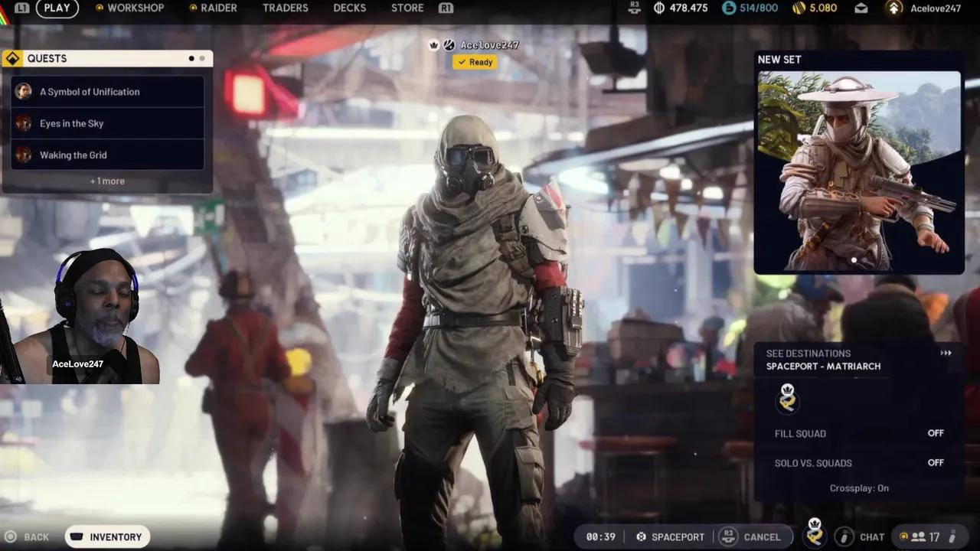Expand the +1 more quests link
This screenshot has height=551, width=980.
coord(107,181)
